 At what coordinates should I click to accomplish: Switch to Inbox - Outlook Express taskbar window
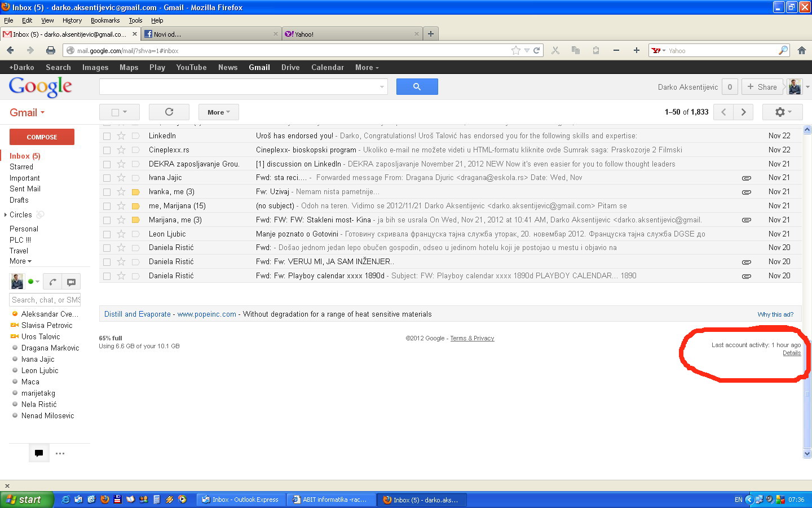(241, 500)
